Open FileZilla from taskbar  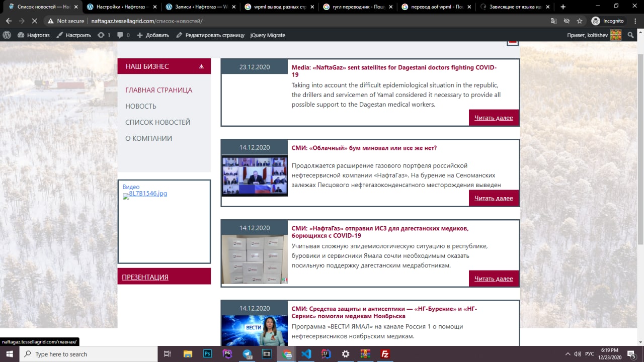(385, 354)
